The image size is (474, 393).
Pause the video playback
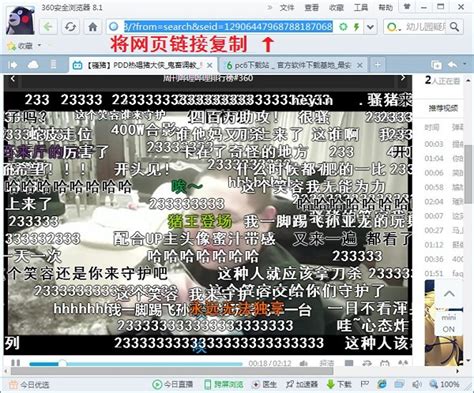(x=15, y=363)
